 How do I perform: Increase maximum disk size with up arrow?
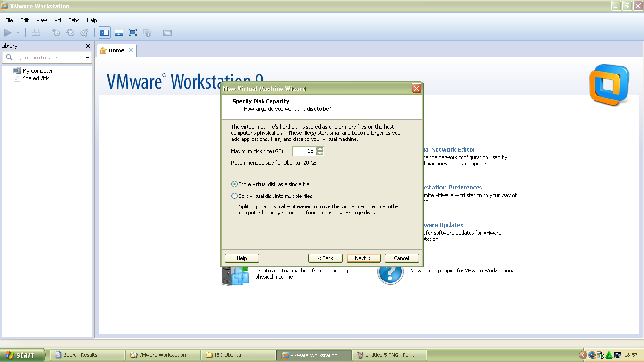[320, 149]
